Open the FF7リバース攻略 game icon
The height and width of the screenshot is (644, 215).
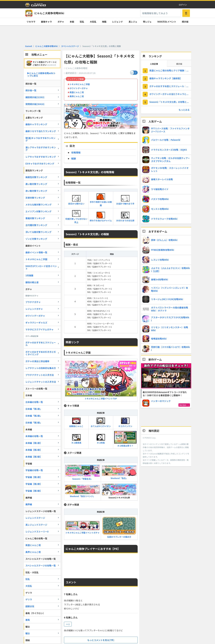tap(146, 130)
